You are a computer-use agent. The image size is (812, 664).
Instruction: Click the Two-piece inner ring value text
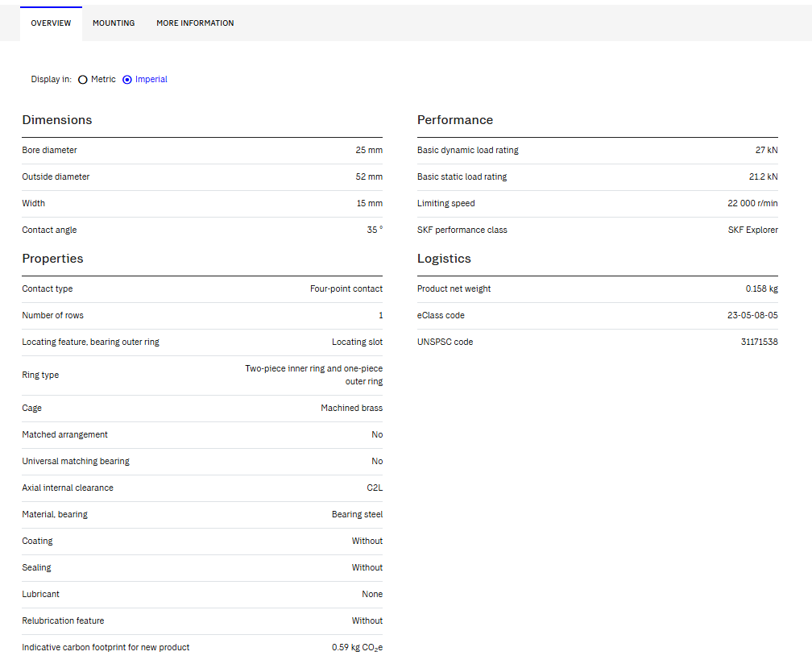point(314,375)
